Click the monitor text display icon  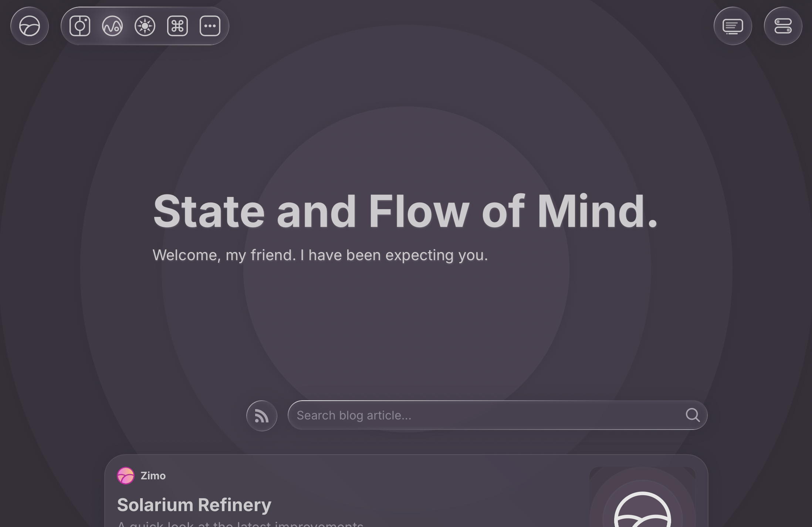pyautogui.click(x=733, y=26)
